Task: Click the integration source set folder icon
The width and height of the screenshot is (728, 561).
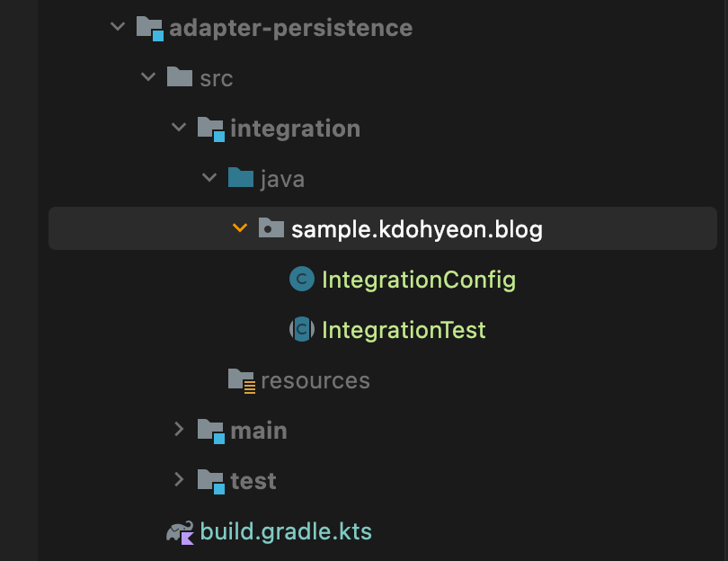Action: [211, 129]
